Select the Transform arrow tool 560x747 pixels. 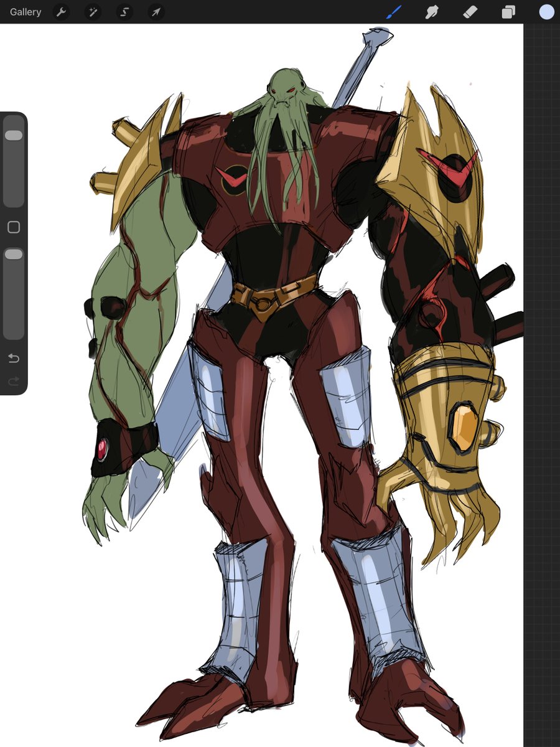[x=156, y=12]
